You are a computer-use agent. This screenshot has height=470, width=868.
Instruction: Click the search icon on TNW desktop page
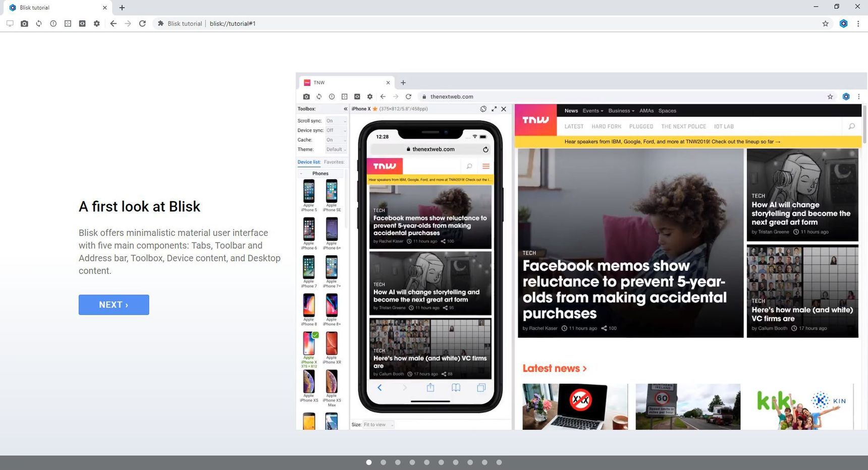tap(852, 127)
